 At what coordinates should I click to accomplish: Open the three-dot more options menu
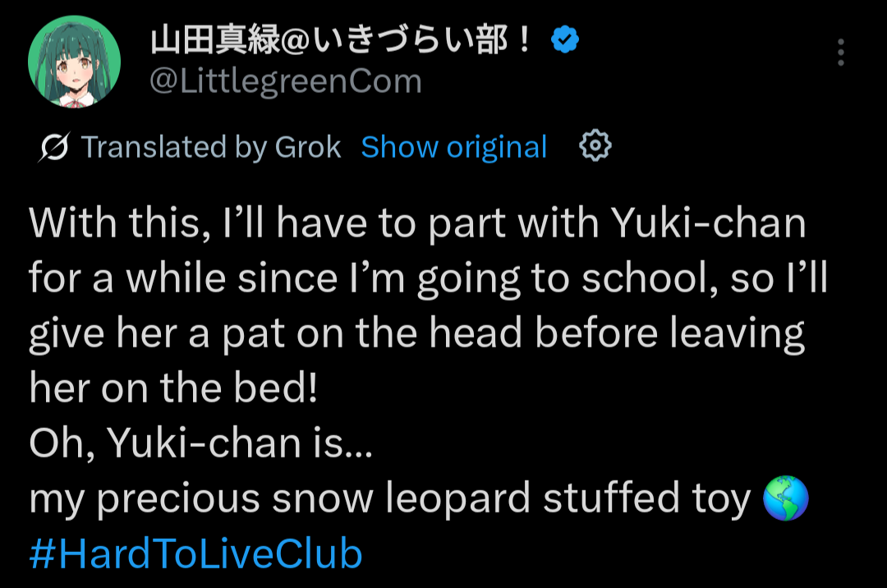pos(840,53)
